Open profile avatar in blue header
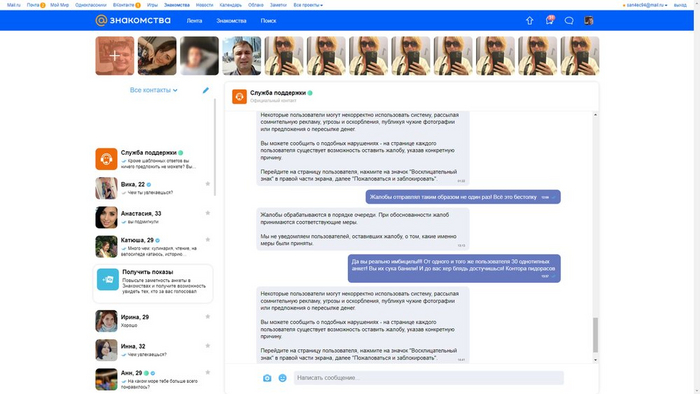The image size is (700, 394). pyautogui.click(x=588, y=21)
